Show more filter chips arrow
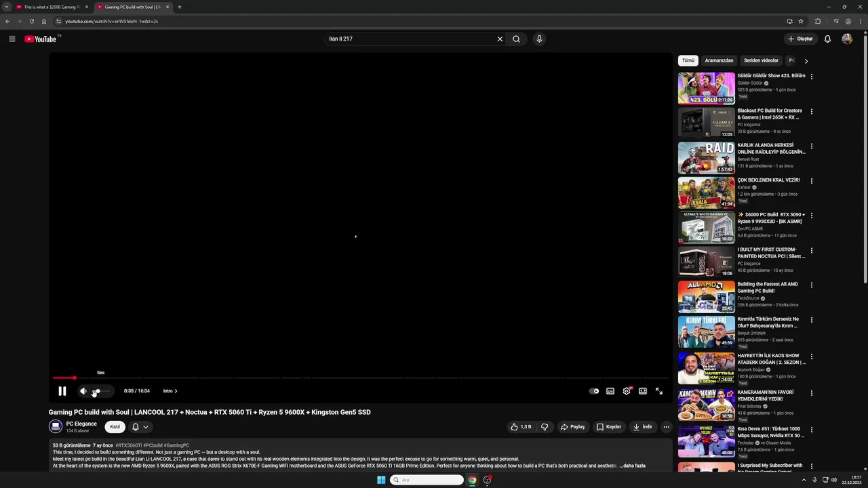868x488 pixels. [806, 60]
